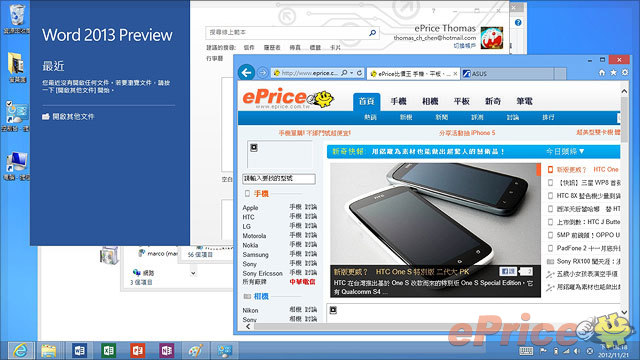The image size is (640, 360).
Task: Select the 新奇 tab in ePrice navigation
Action: (x=493, y=101)
